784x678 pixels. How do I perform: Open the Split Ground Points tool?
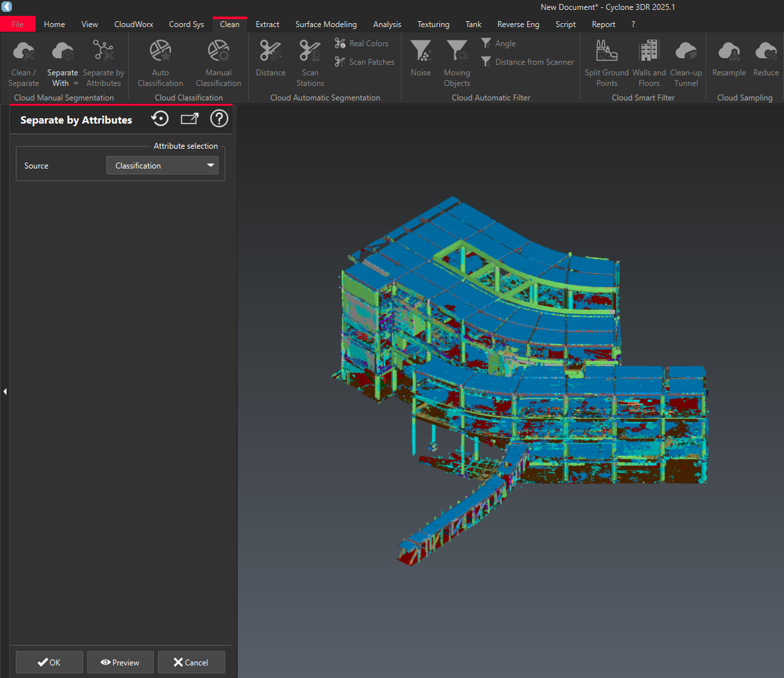tap(606, 52)
